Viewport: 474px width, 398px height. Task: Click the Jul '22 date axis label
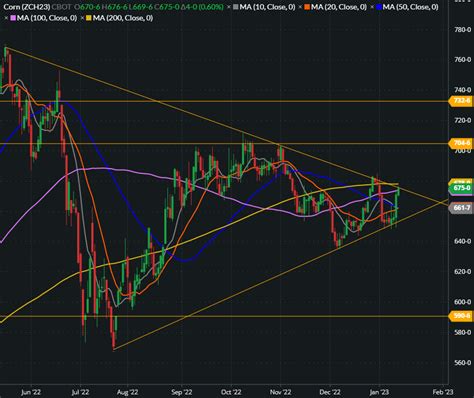(80, 392)
